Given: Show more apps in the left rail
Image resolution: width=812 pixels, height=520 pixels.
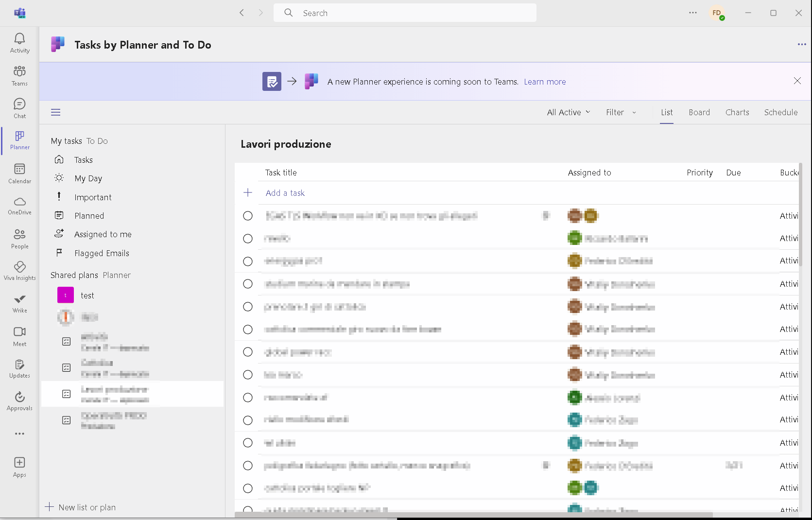Looking at the screenshot, I should coord(19,433).
